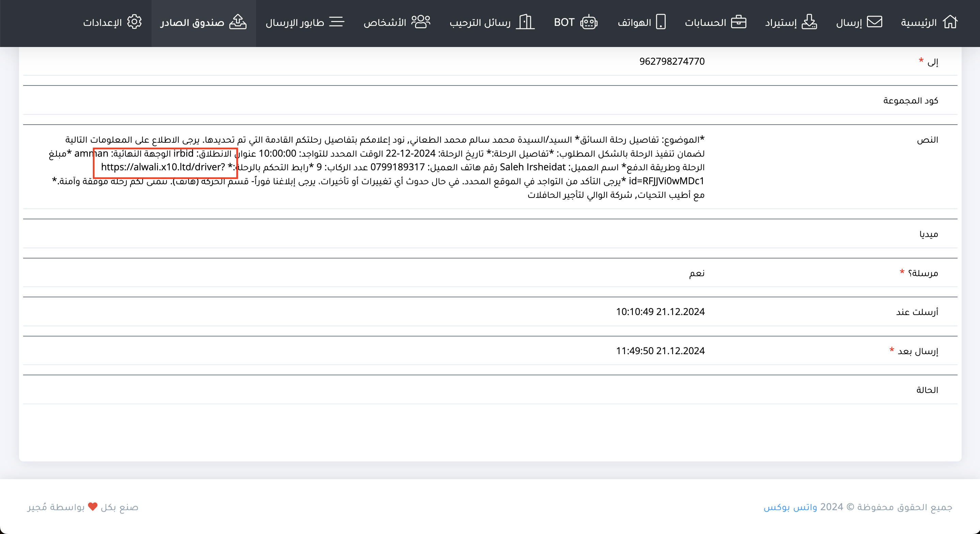Viewport: 980px width, 534px height.
Task: Open the الرئيسية menu item
Action: pyautogui.click(x=918, y=23)
